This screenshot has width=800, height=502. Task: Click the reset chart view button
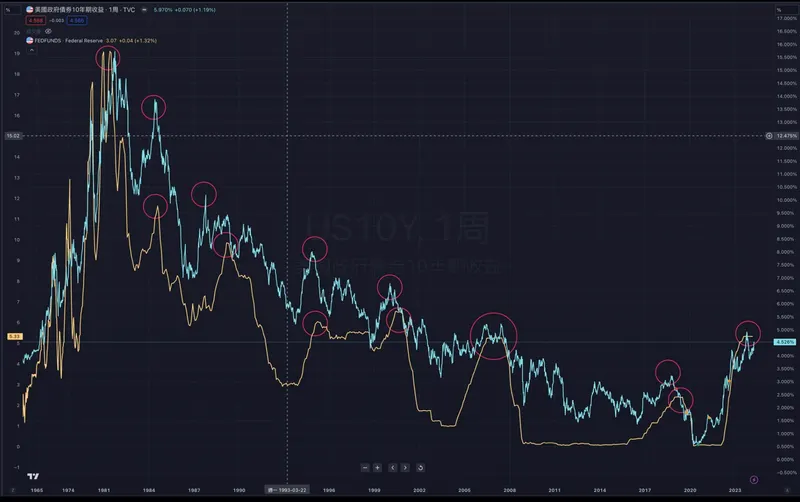tap(420, 467)
